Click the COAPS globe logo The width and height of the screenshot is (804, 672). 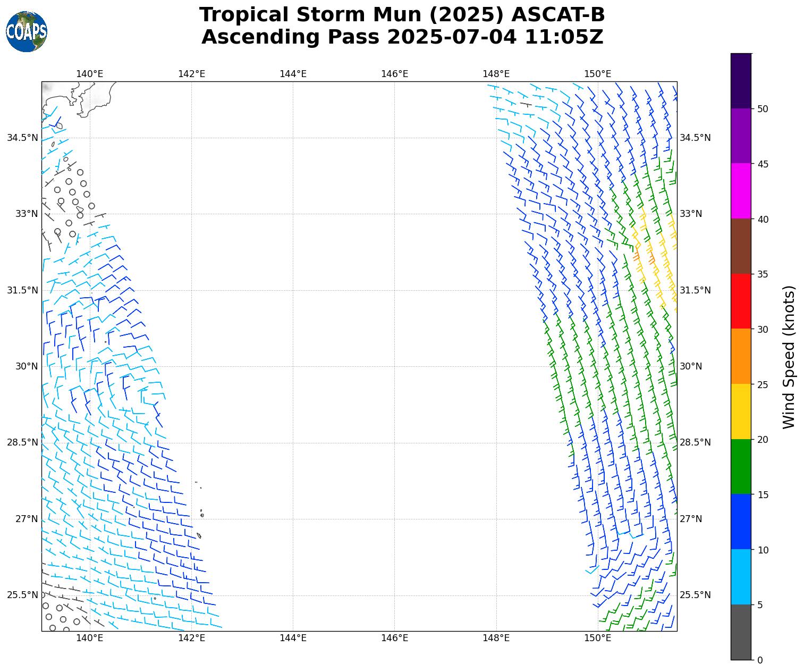[27, 32]
